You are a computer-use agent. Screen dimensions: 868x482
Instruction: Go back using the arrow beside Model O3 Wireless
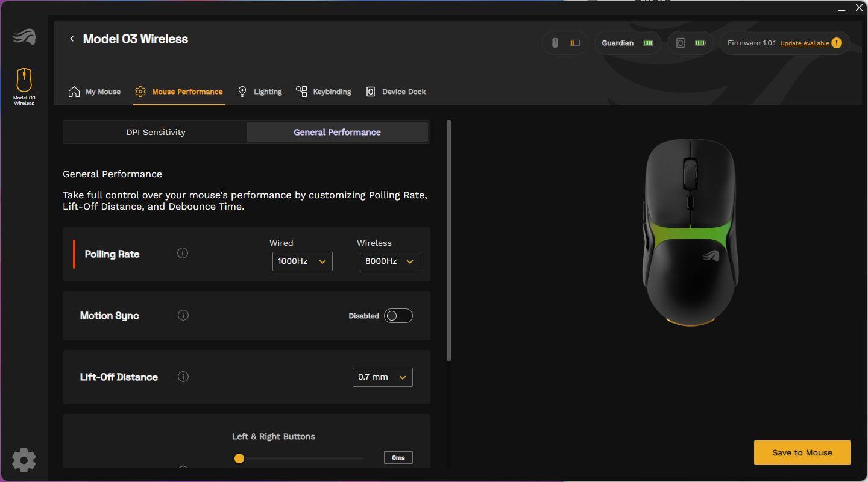pos(72,39)
